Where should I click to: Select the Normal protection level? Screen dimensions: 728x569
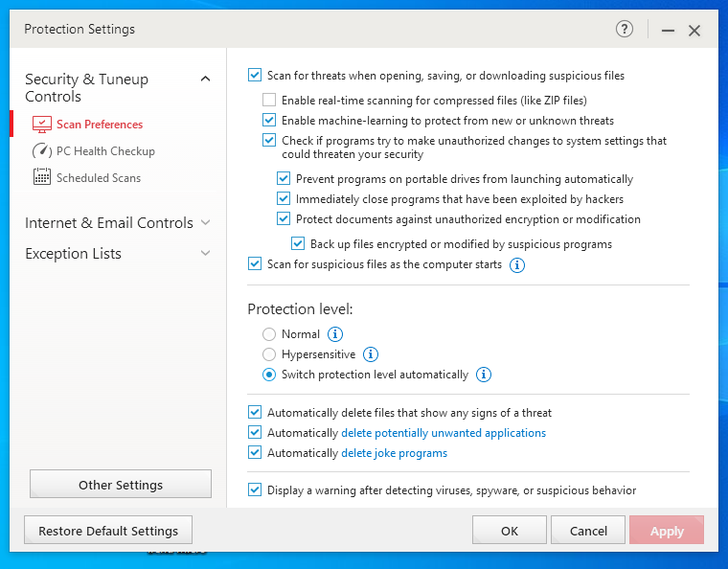click(x=269, y=334)
